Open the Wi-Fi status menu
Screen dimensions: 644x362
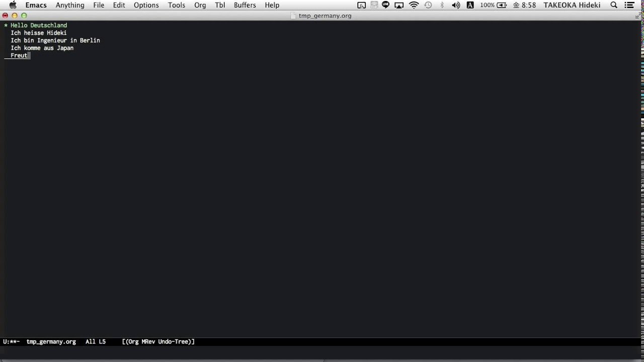click(414, 5)
